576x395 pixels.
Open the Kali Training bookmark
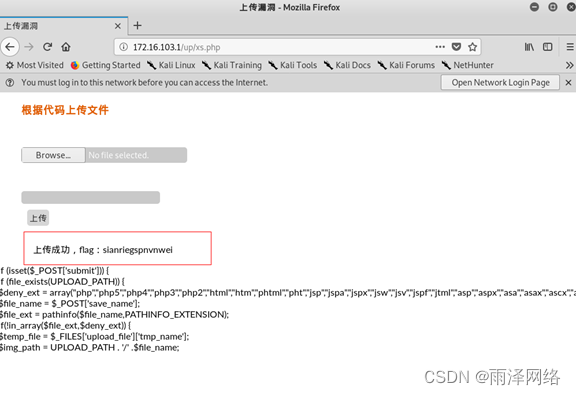pos(232,65)
